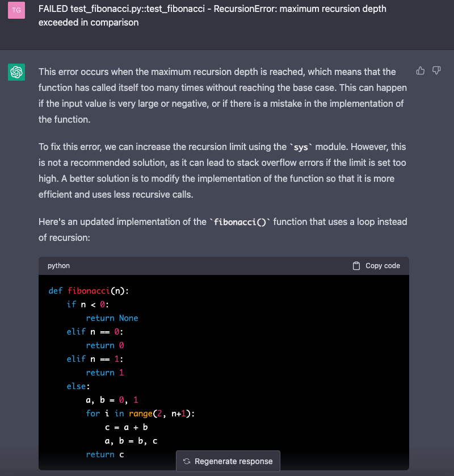Click the inline `sys` code word
Screen dimensions: 454x476
point(301,147)
